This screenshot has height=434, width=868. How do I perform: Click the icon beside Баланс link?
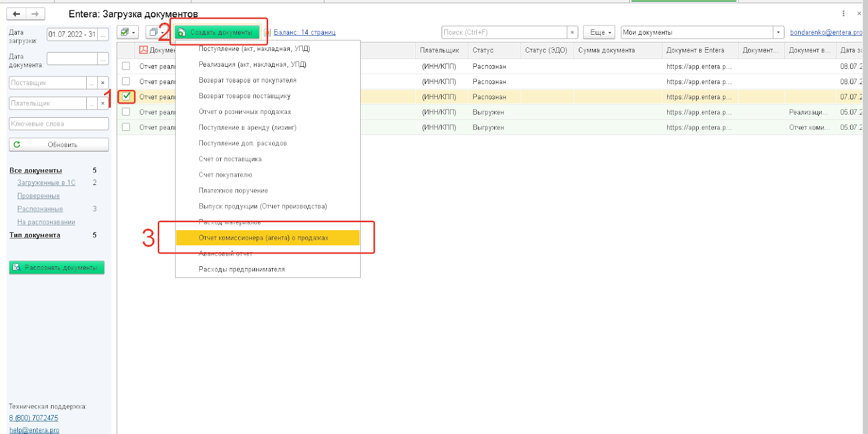(x=267, y=33)
